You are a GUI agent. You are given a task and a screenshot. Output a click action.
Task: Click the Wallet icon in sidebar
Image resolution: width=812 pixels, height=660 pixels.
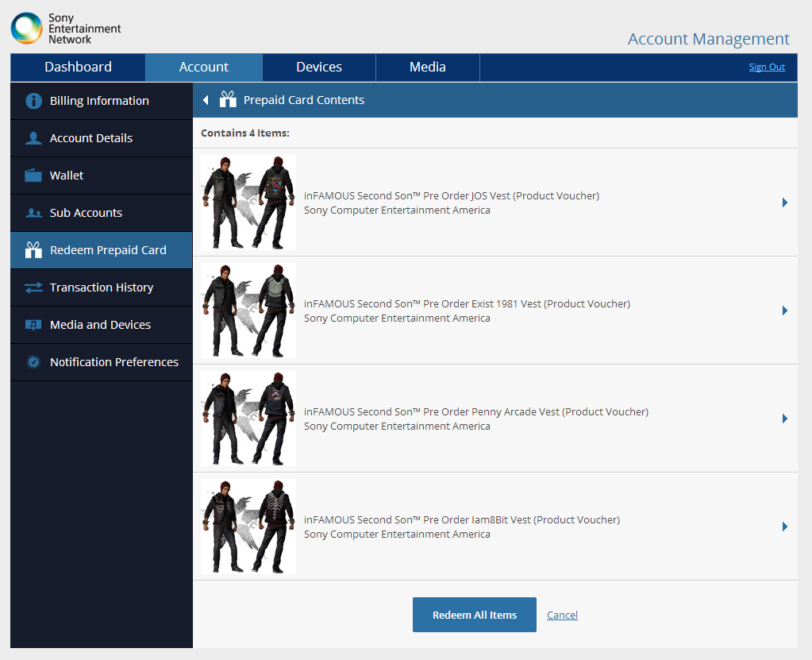[x=33, y=175]
